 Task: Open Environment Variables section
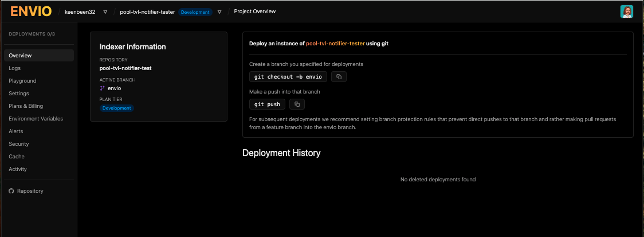click(36, 119)
